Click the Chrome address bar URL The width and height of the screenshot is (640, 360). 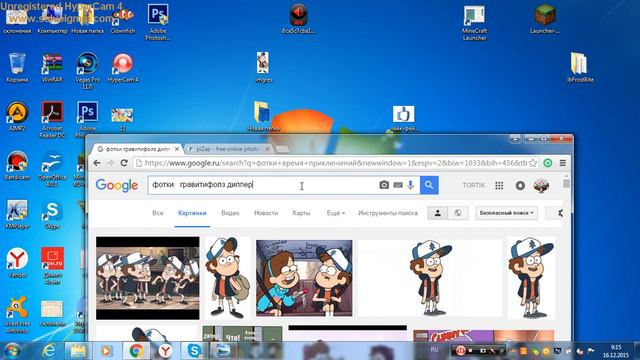coord(336,163)
